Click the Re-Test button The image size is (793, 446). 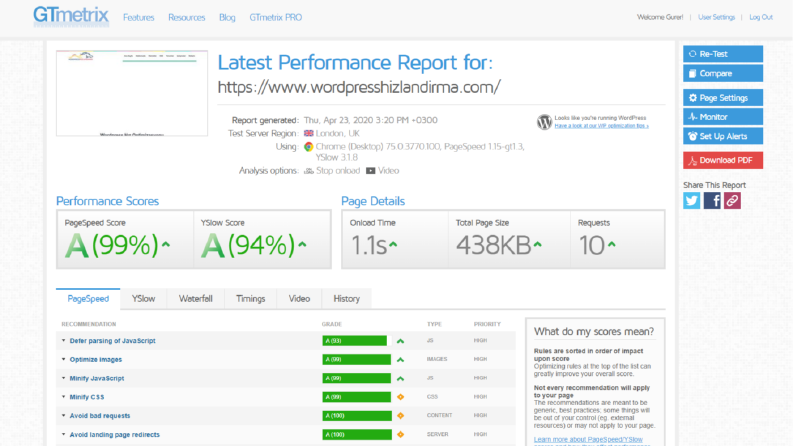[x=723, y=54]
